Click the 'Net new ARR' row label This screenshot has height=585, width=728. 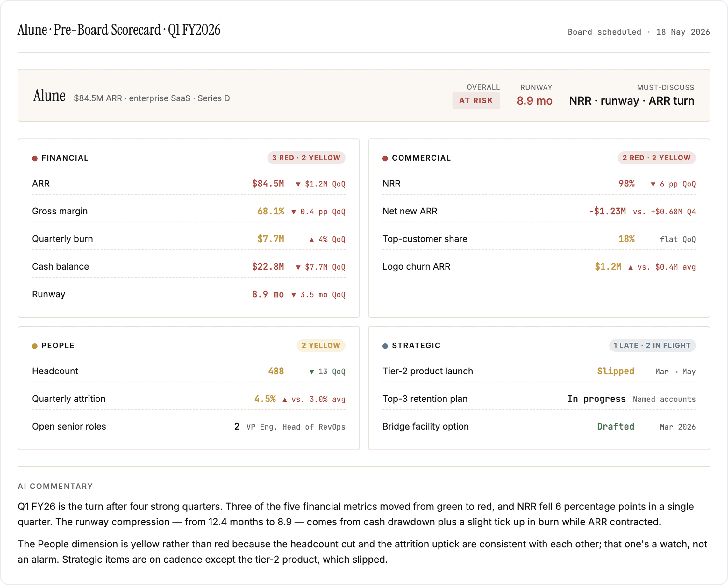(410, 211)
